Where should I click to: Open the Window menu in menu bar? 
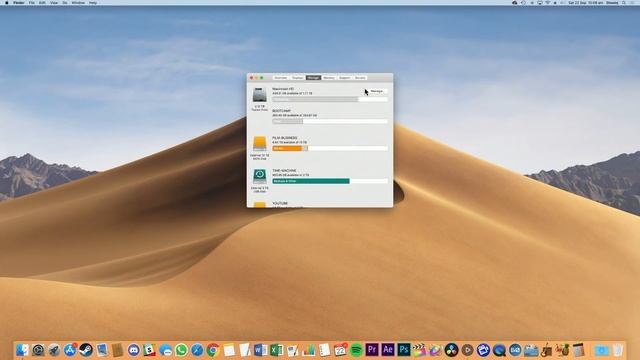tap(78, 2)
